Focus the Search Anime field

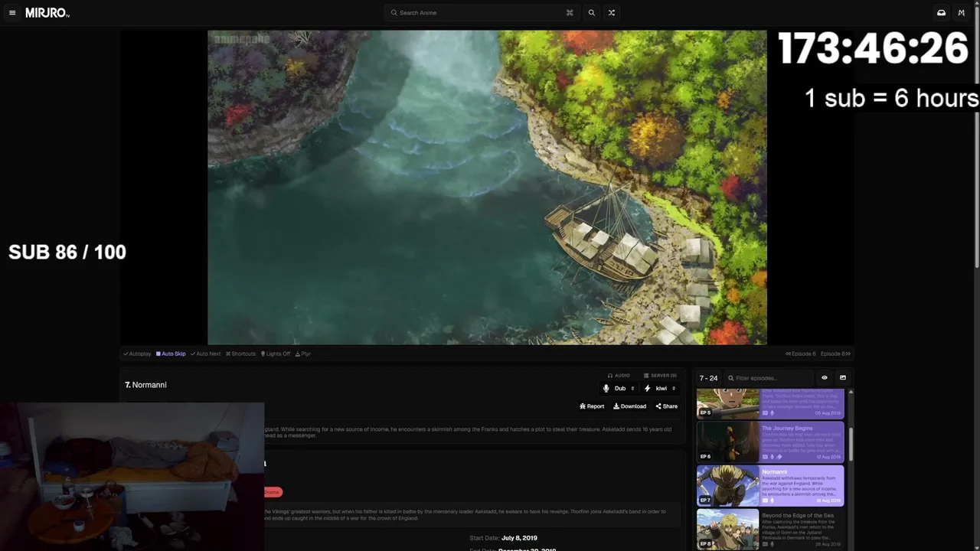tap(482, 13)
